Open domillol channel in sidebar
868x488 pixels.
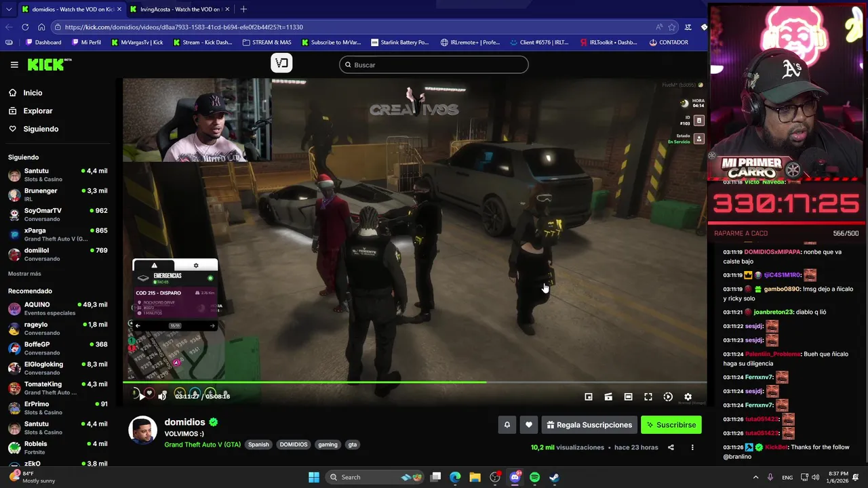[x=58, y=254]
